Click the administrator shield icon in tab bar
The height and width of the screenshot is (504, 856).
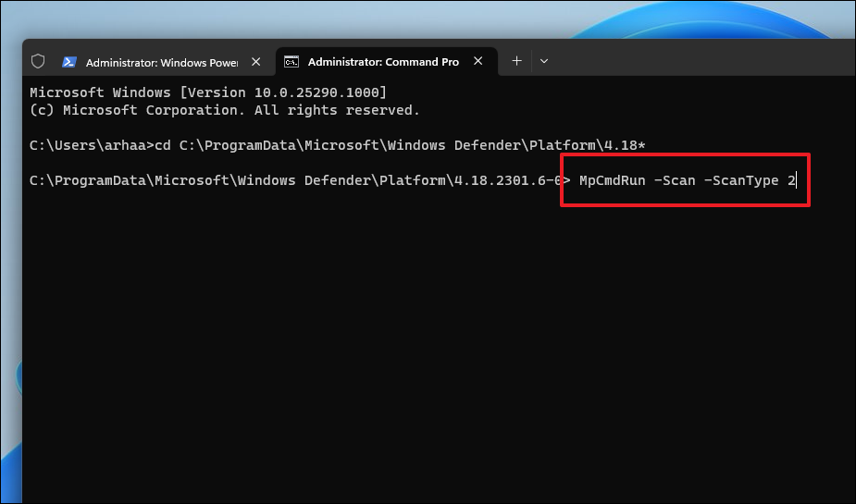[38, 61]
